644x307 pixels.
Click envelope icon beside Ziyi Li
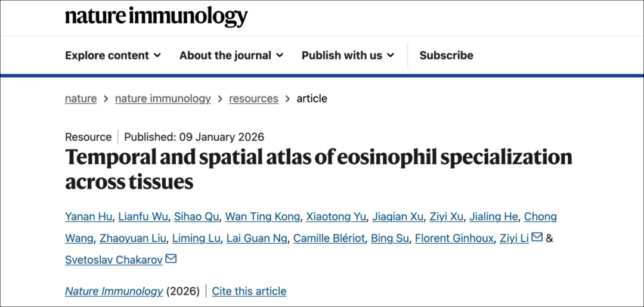[x=537, y=237]
